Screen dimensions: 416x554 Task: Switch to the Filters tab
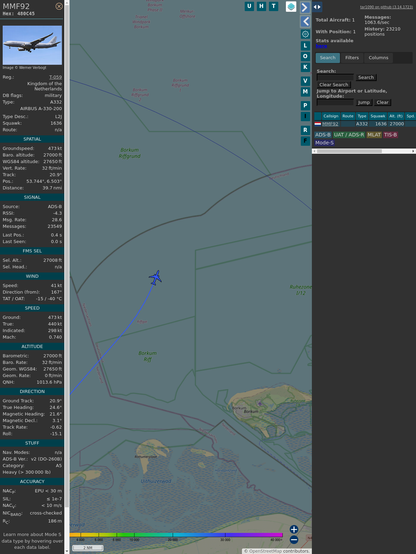click(x=352, y=58)
